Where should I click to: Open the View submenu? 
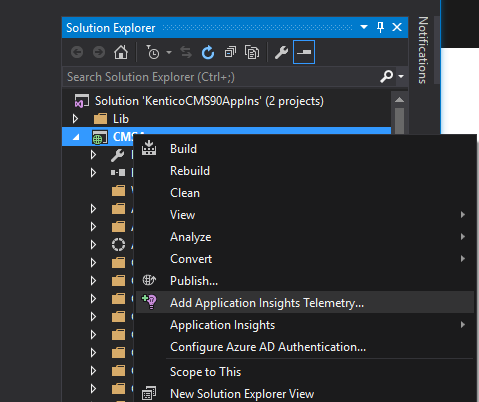click(305, 215)
